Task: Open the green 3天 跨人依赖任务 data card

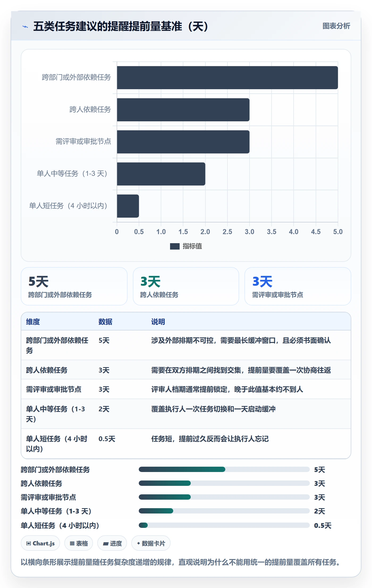Action: point(186,286)
